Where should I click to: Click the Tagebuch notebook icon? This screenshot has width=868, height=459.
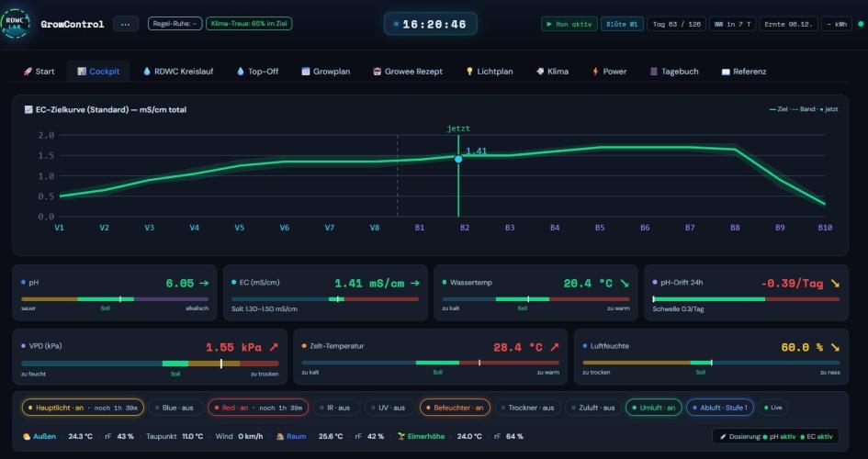(x=654, y=72)
